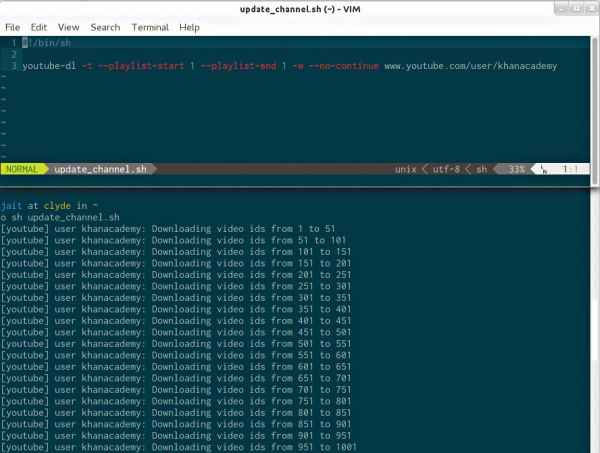
Task: Click output line 'from 801 to 851'
Action: (x=176, y=412)
